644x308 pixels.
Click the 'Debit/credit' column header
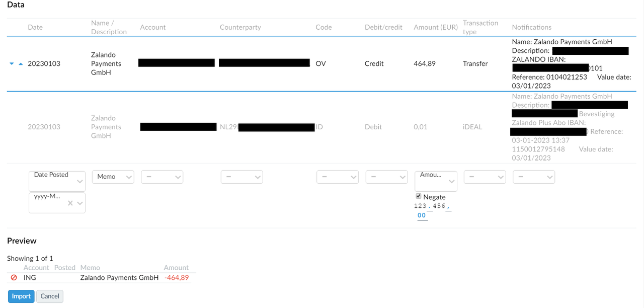[x=383, y=27]
